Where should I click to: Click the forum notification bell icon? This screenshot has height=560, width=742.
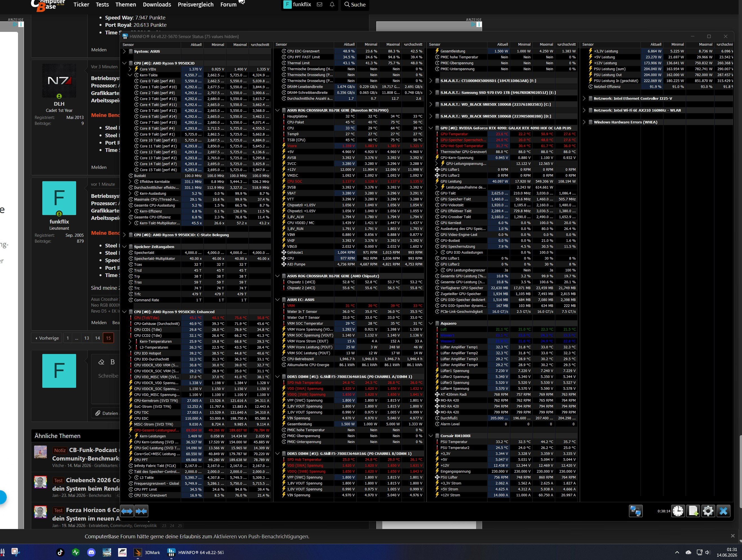(332, 4)
